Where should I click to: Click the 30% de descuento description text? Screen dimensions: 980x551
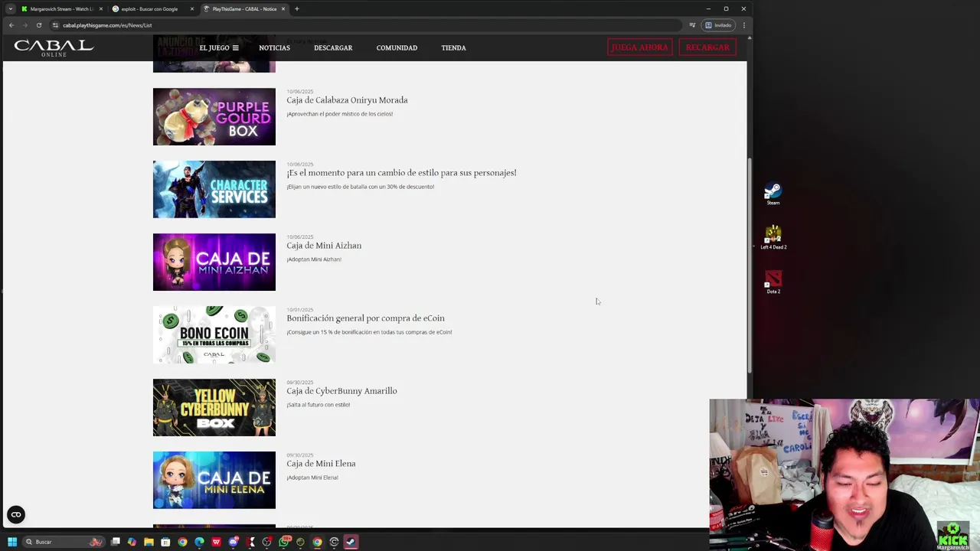(x=360, y=187)
